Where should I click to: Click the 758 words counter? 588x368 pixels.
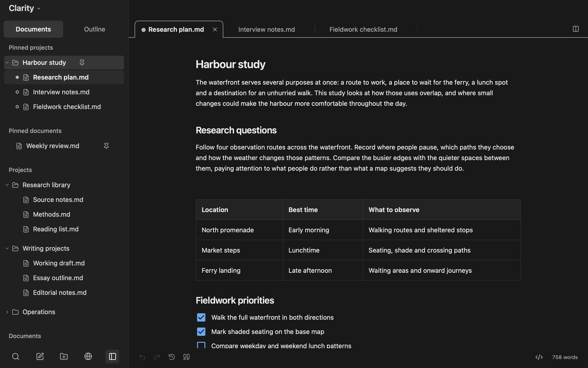point(565,357)
